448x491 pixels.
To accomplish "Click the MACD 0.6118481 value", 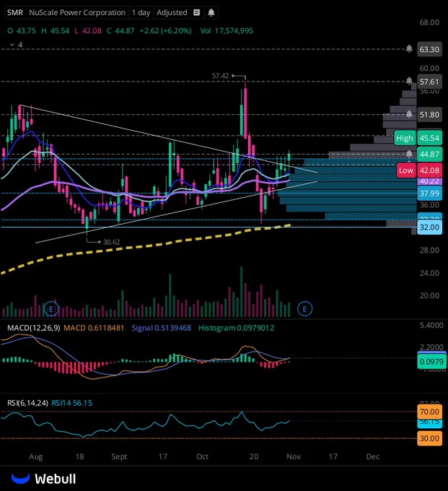I will click(x=94, y=328).
